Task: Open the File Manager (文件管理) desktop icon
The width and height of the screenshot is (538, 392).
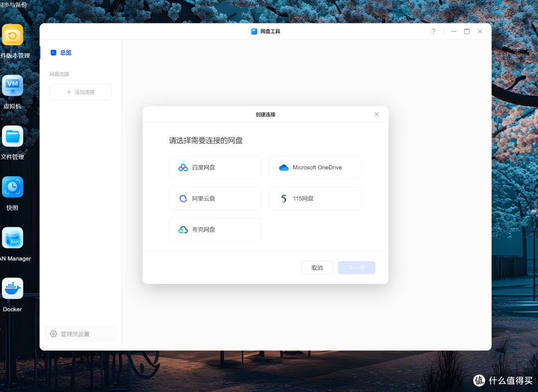Action: pyautogui.click(x=12, y=136)
